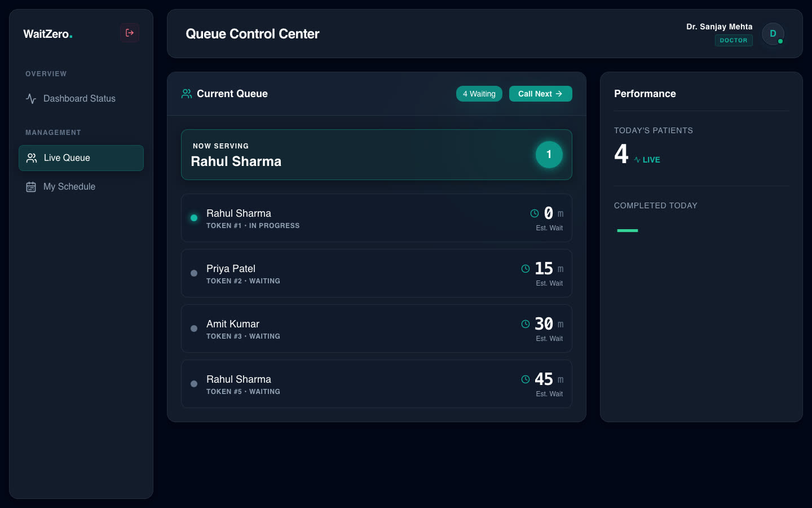Image resolution: width=812 pixels, height=508 pixels.
Task: Click Queue Control Center title
Action: point(253,34)
